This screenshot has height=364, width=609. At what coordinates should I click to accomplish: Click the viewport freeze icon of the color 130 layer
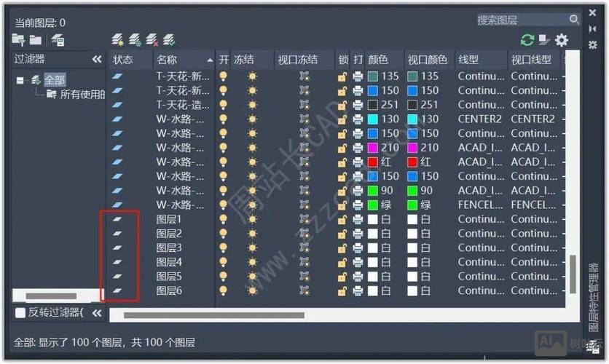(304, 119)
